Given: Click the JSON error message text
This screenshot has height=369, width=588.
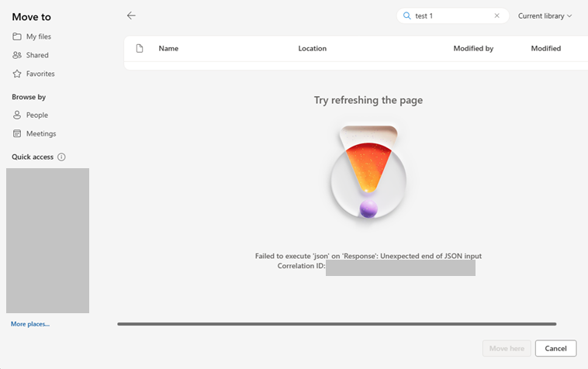Looking at the screenshot, I should (x=368, y=256).
